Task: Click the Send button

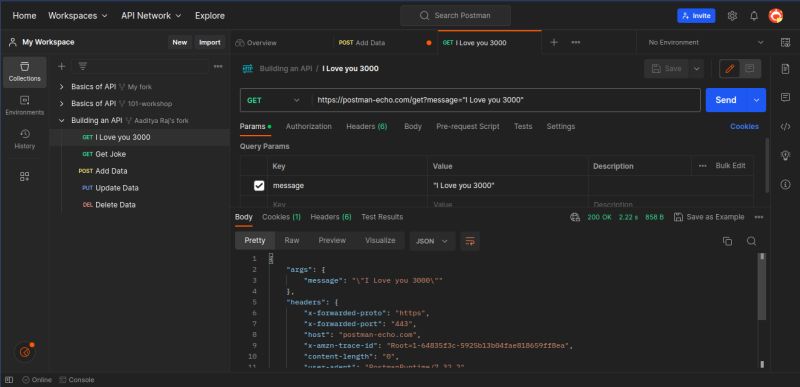Action: coord(726,100)
